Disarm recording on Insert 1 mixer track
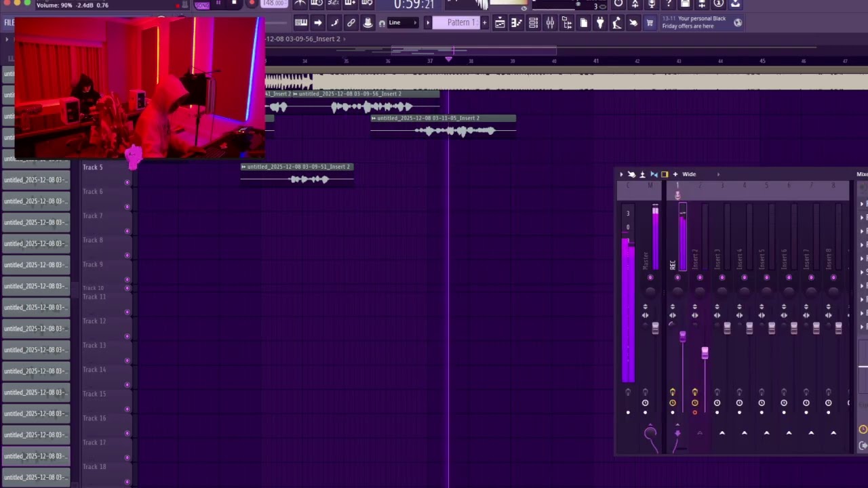 point(672,412)
